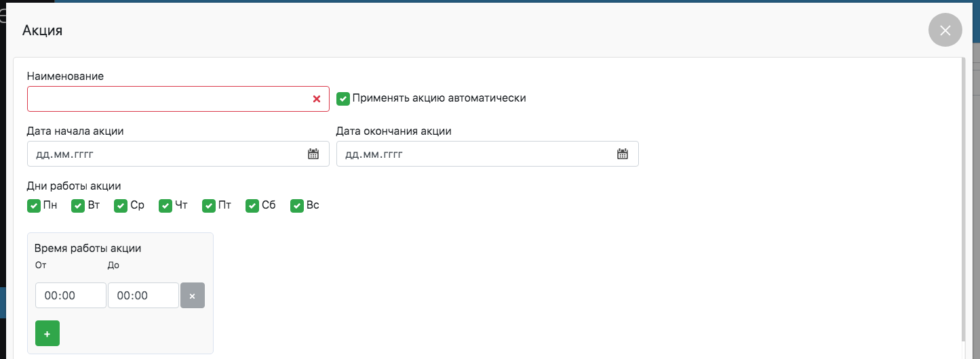Click the dialog's vertical scrollbar
980x359 pixels.
(x=964, y=203)
